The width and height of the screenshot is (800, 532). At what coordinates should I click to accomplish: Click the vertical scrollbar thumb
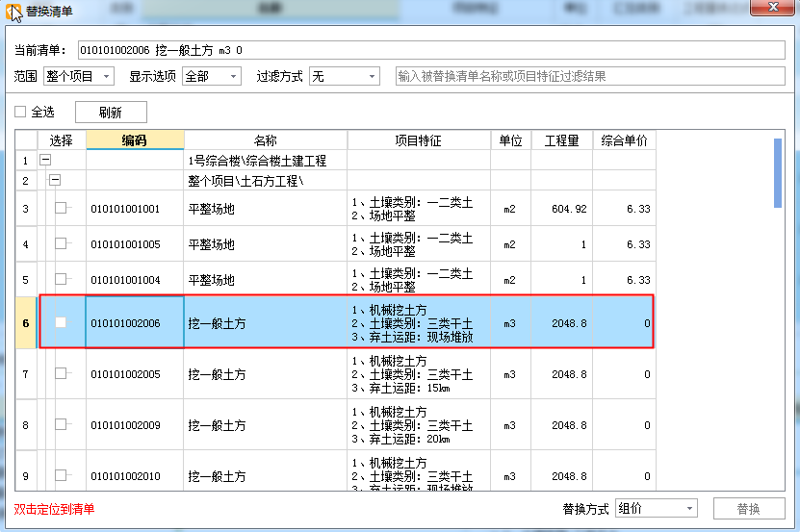click(777, 173)
